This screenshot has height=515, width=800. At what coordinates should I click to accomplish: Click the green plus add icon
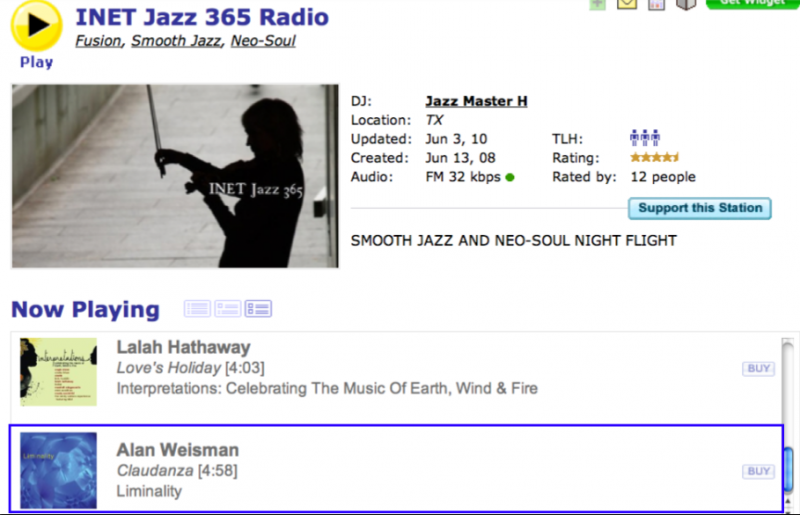click(597, 3)
